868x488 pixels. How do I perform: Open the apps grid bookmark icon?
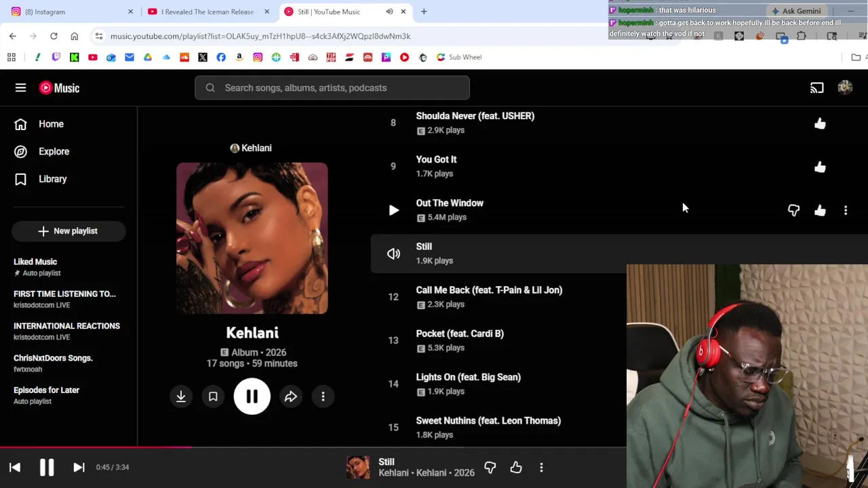(12, 57)
